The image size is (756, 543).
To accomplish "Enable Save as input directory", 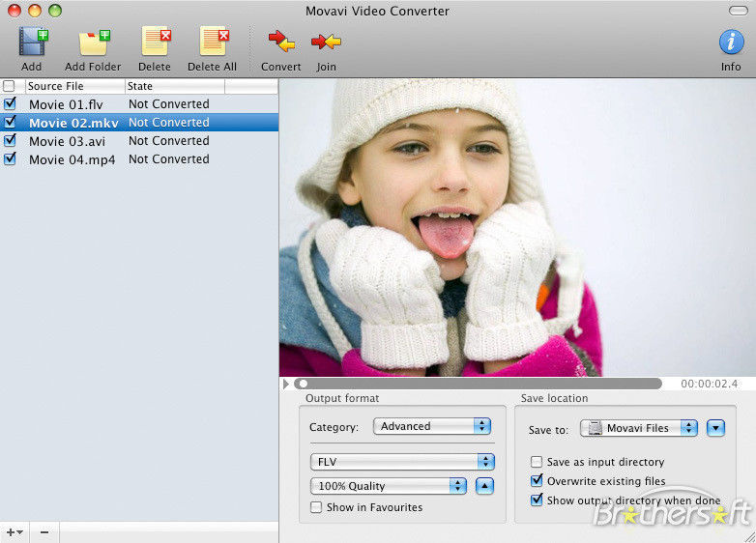I will (x=537, y=463).
